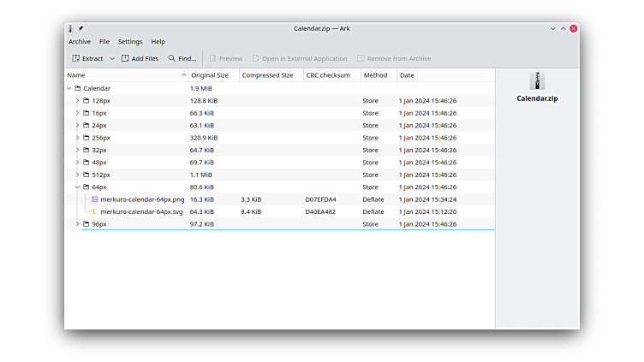Screen dimensions: 644x362
Task: Click the Add Files toolbar icon
Action: click(125, 58)
